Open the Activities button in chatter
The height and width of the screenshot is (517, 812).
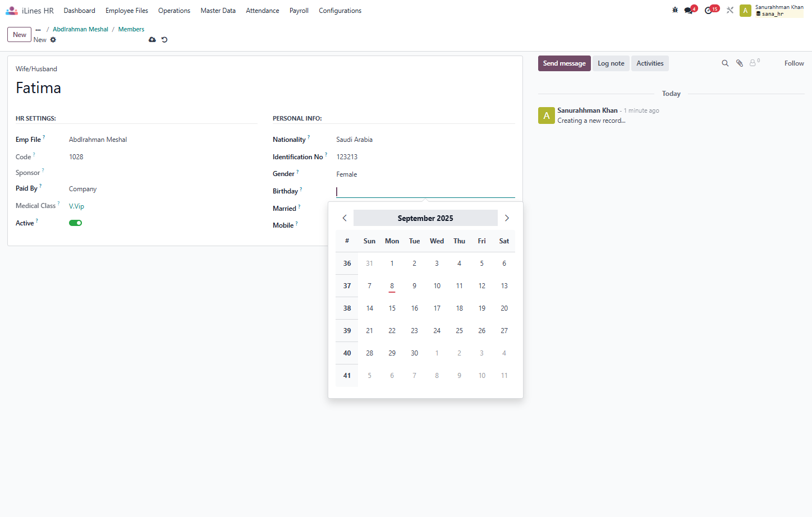click(650, 63)
